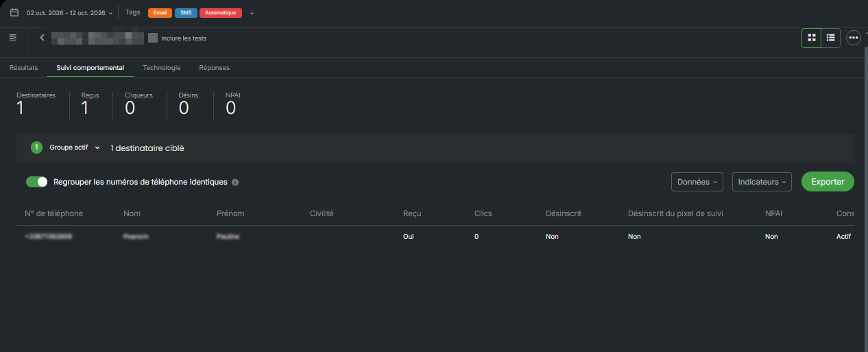
Task: Click the Oui value in Reçu column
Action: tap(409, 236)
